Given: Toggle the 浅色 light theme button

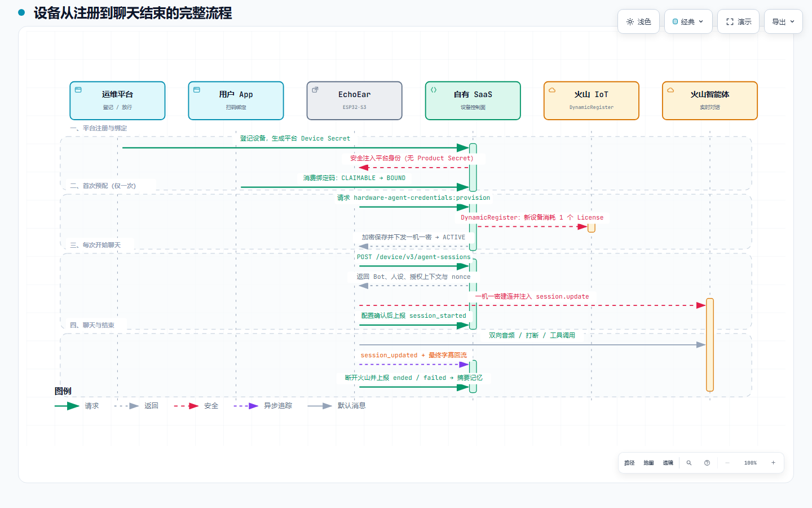Looking at the screenshot, I should click(x=638, y=21).
